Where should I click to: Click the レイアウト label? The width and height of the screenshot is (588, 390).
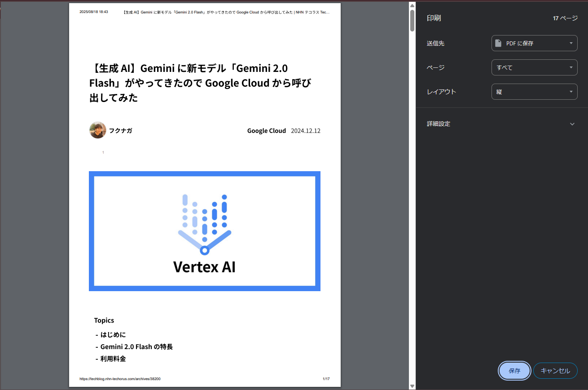(441, 92)
